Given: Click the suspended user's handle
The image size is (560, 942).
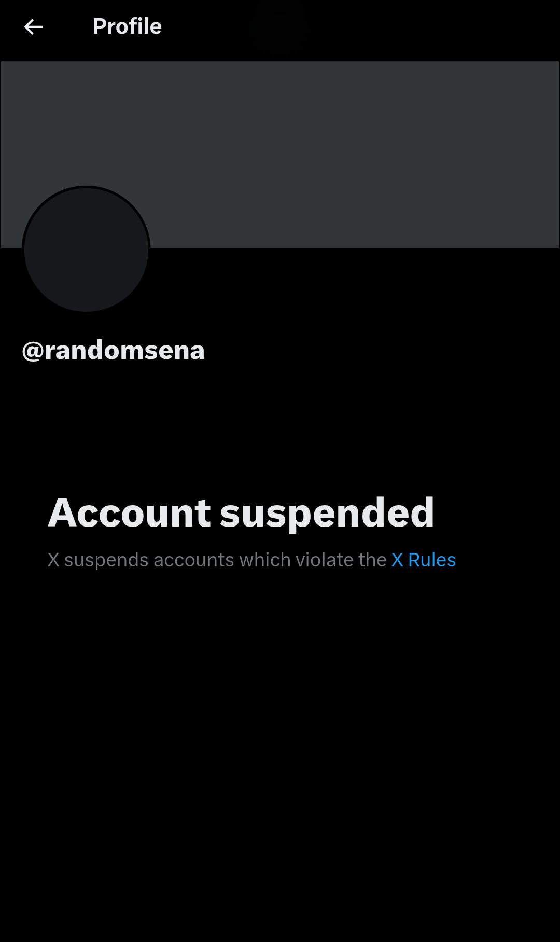Looking at the screenshot, I should pos(114,351).
